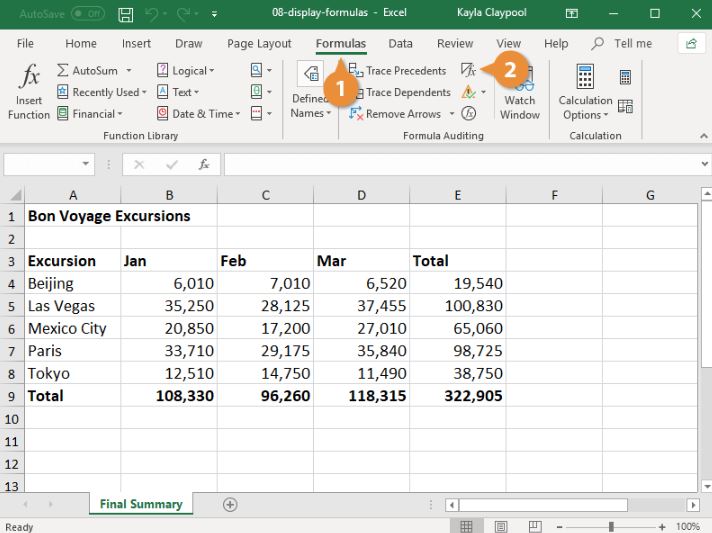
Task: Open the Lookup & Reference functions icon
Action: 257,70
